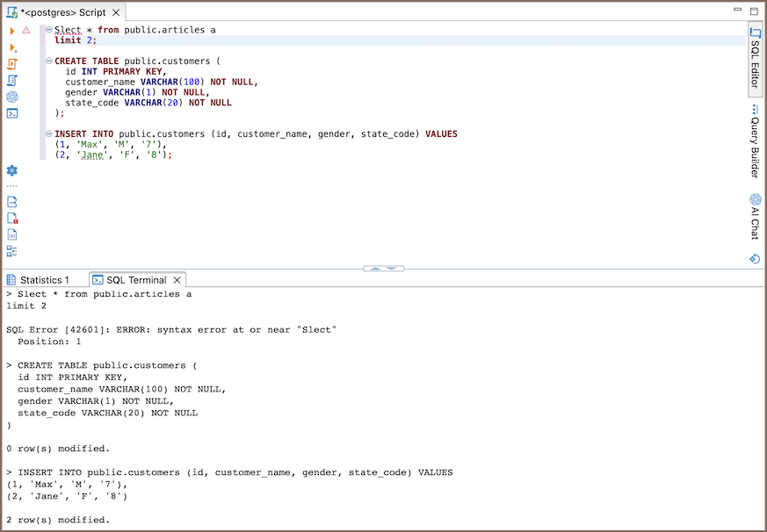The image size is (767, 532).
Task: Run the current SQL statement
Action: [12, 31]
